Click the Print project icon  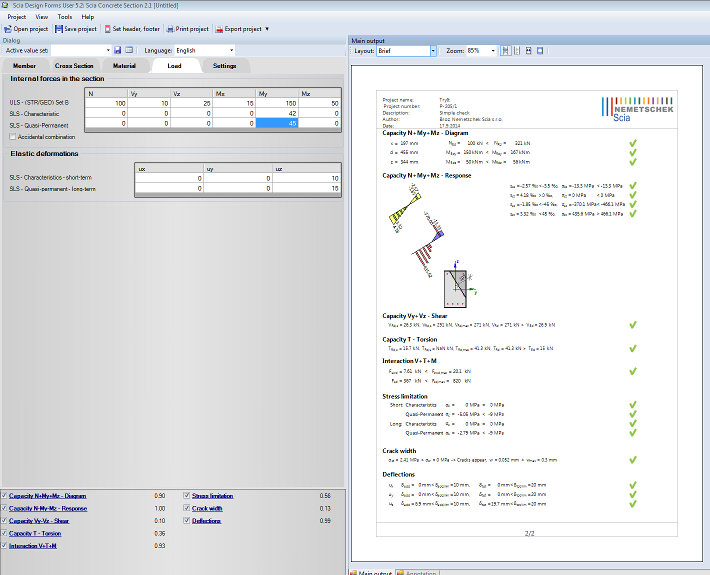(x=170, y=29)
